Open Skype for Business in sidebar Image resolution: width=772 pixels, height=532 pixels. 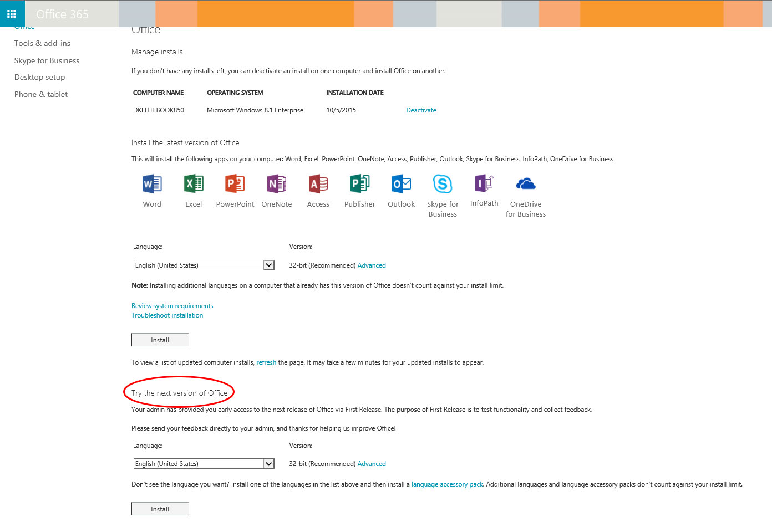click(x=47, y=60)
